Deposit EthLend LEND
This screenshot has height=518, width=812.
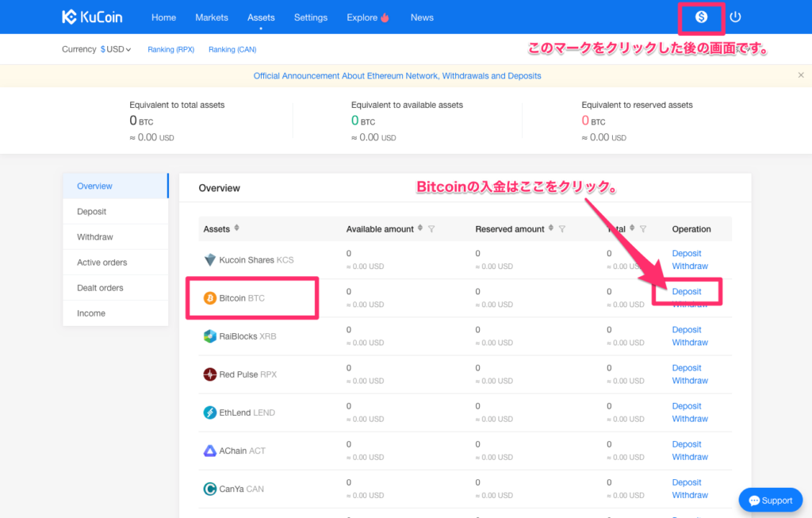click(x=687, y=406)
